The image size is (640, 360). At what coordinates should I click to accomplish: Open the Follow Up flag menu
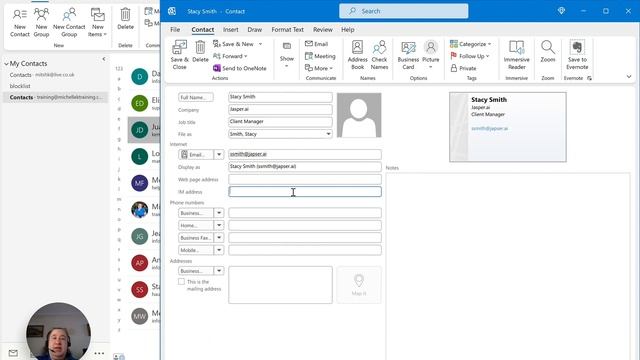click(x=470, y=56)
